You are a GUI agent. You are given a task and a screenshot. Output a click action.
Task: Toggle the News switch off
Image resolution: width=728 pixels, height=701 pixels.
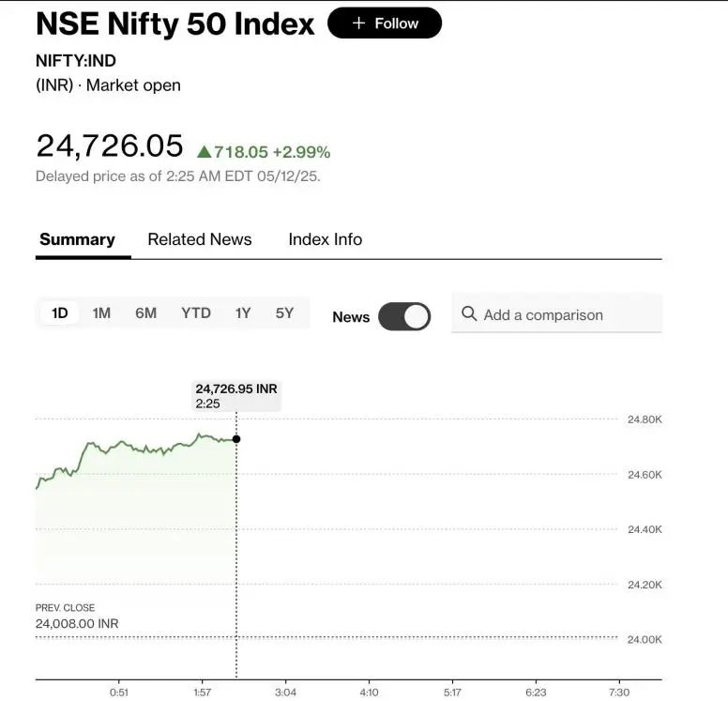pos(404,316)
